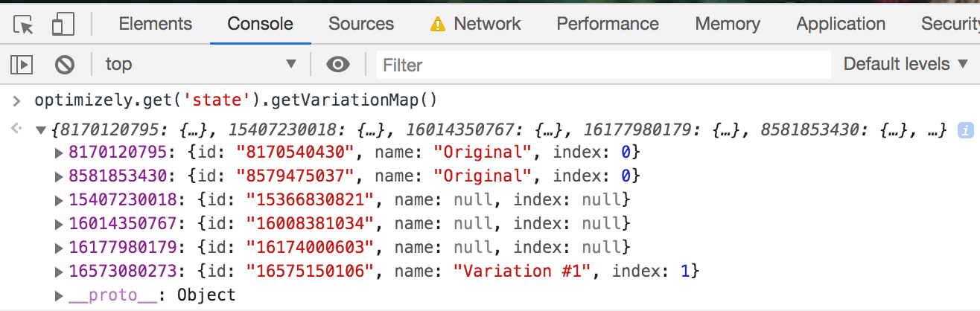Open the Memory tab
This screenshot has height=311, width=980.
(727, 24)
